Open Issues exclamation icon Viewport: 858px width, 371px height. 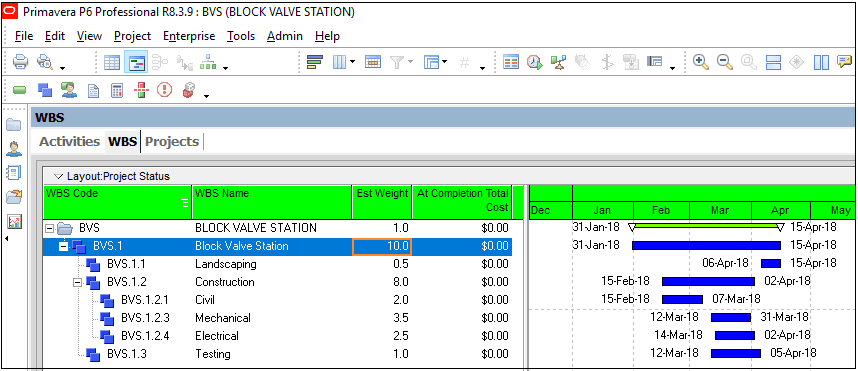point(165,90)
